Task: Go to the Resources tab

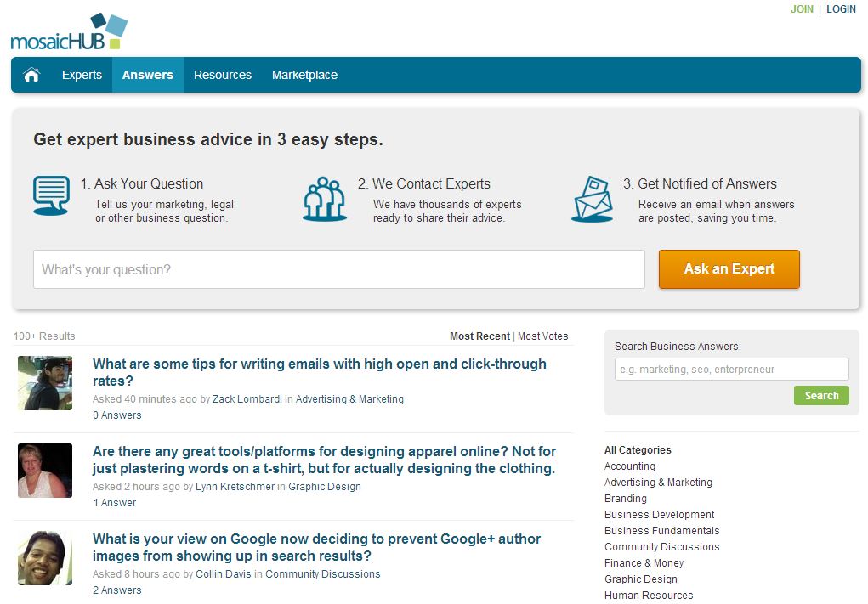Action: (x=223, y=75)
